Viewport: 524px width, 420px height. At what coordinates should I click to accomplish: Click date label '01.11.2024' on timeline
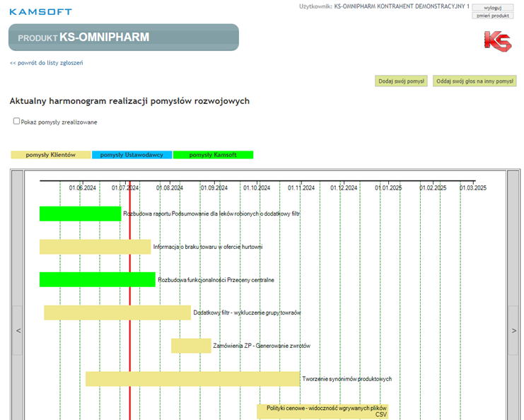tap(301, 188)
